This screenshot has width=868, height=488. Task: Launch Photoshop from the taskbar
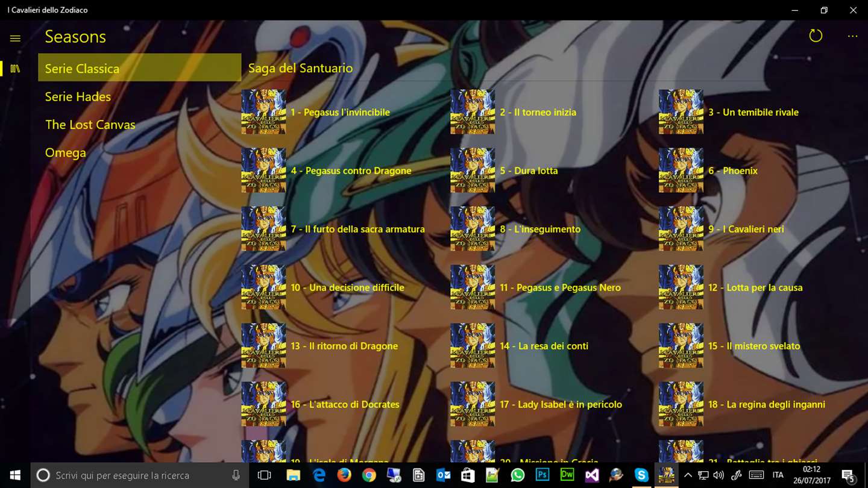click(542, 475)
